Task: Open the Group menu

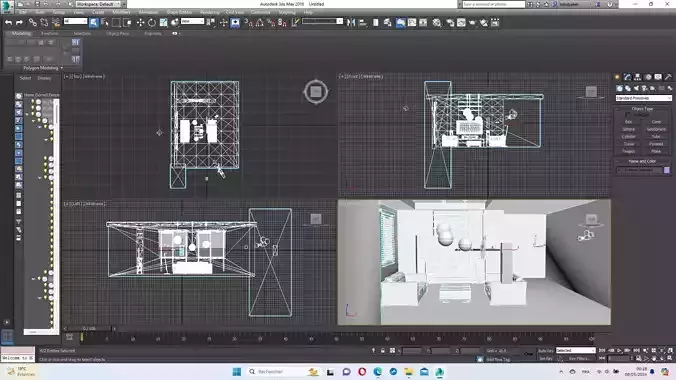Action: click(x=59, y=13)
